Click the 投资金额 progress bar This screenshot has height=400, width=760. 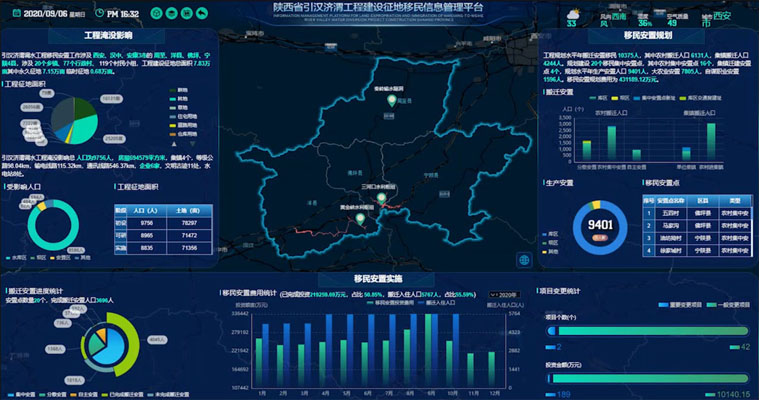click(x=648, y=378)
